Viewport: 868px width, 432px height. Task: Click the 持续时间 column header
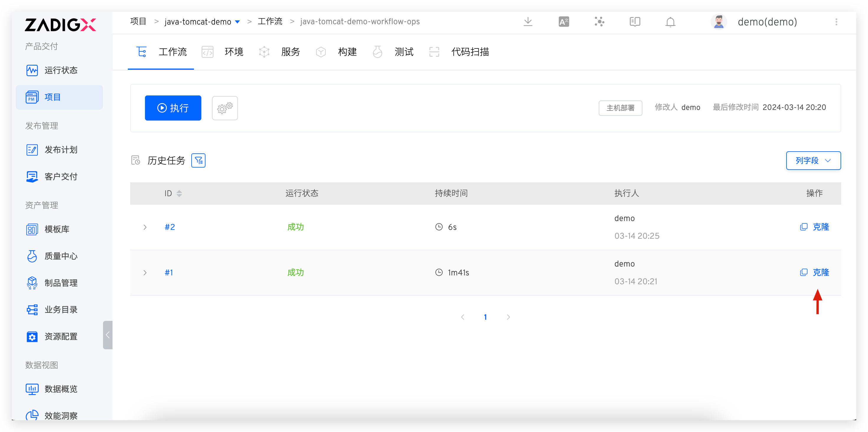pyautogui.click(x=451, y=194)
